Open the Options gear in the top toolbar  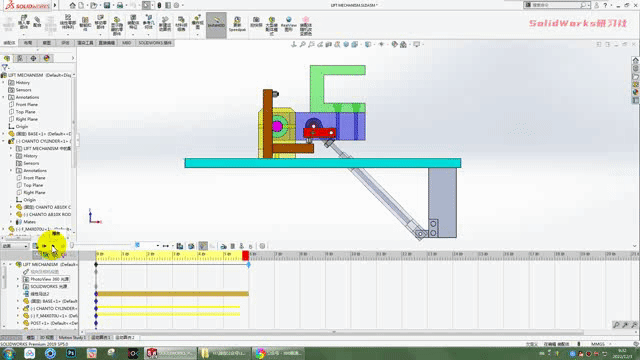(x=176, y=5)
